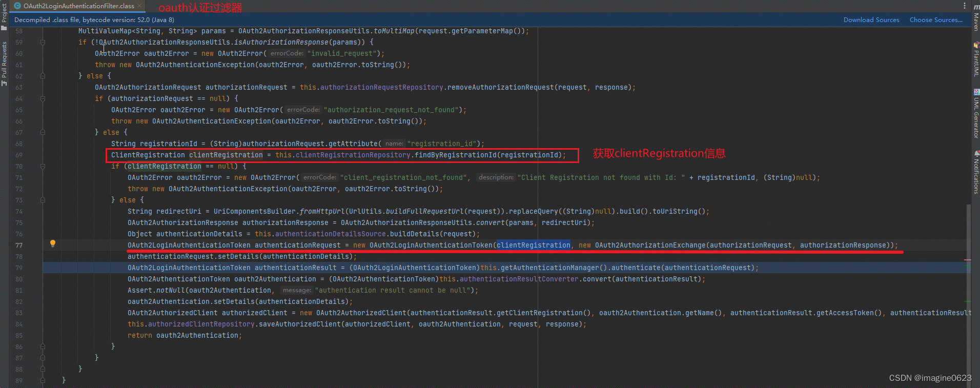Click the authenticationResultConverter field on line 80
Image resolution: width=980 pixels, height=388 pixels.
click(519, 279)
